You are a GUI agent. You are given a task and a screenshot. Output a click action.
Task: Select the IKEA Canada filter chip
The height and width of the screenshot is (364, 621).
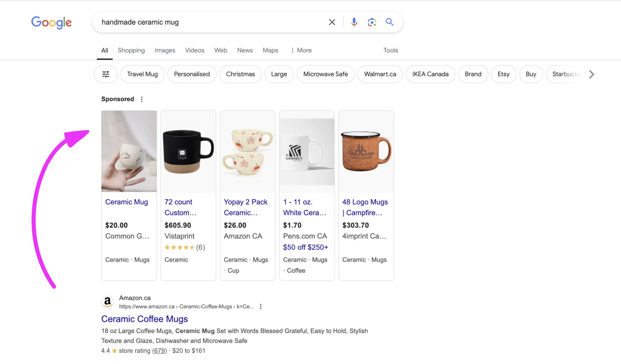click(431, 74)
